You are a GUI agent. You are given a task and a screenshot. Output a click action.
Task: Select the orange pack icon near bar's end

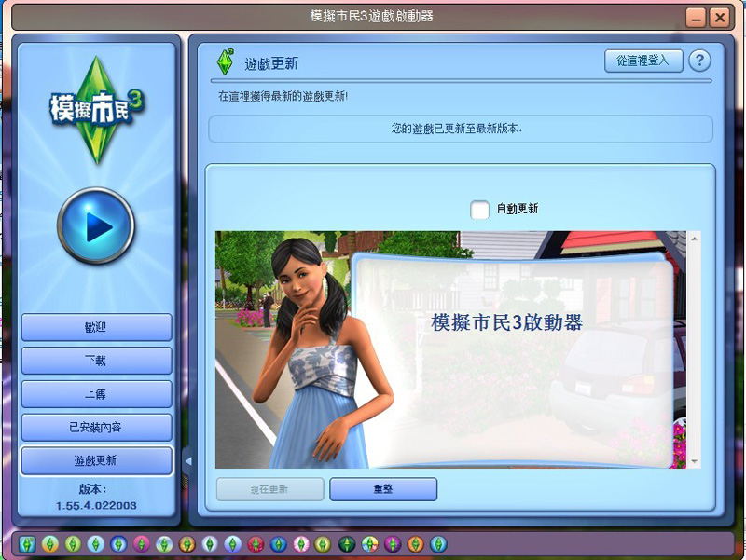pos(415,544)
